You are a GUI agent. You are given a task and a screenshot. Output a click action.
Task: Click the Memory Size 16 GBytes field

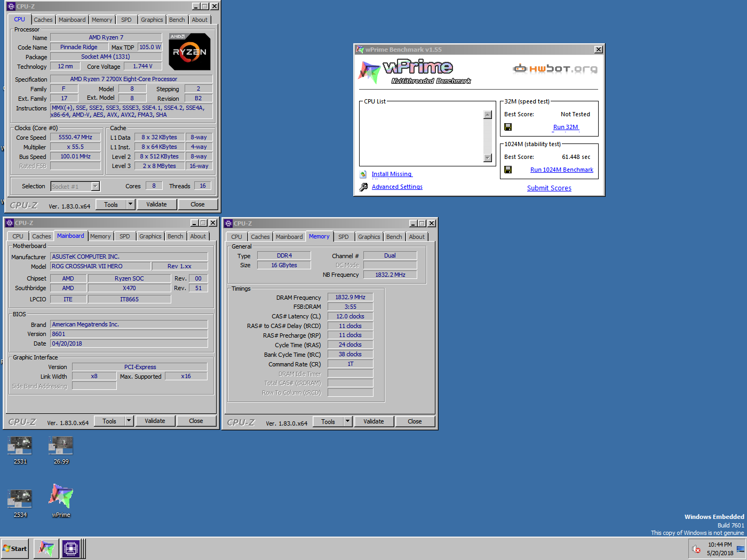click(284, 265)
